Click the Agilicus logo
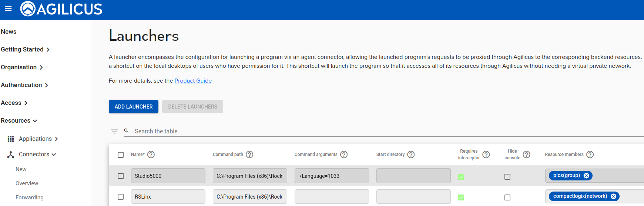This screenshot has height=206, width=644. [61, 9]
